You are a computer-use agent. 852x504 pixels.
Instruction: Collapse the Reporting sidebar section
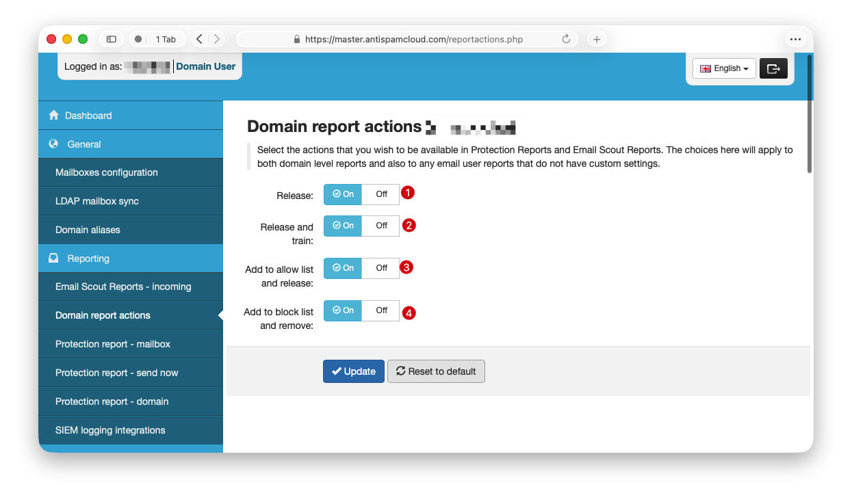click(131, 258)
